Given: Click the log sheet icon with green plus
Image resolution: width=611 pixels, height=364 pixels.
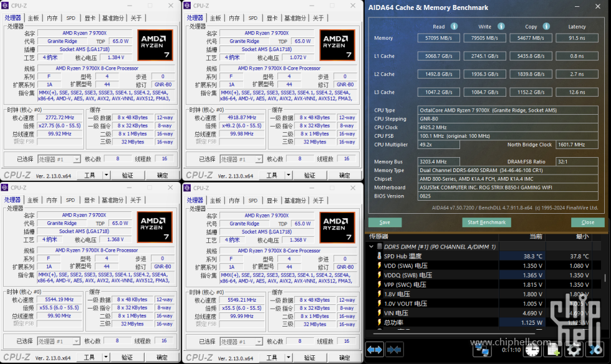Looking at the screenshot, I should [x=554, y=350].
